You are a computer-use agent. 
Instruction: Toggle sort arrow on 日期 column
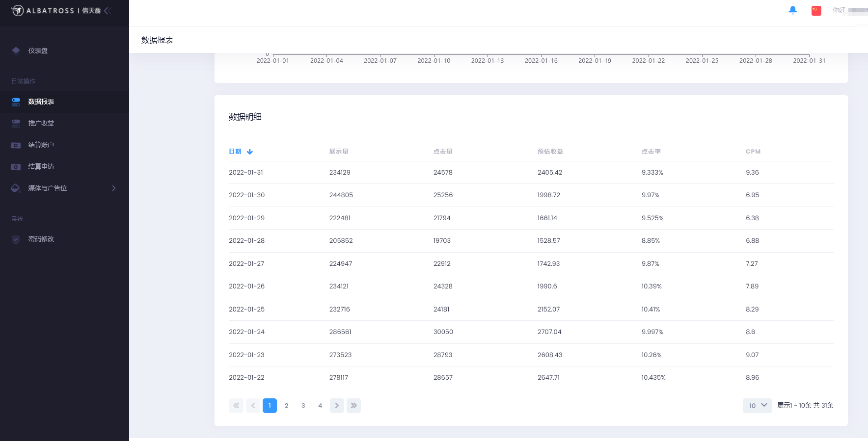[x=250, y=152]
